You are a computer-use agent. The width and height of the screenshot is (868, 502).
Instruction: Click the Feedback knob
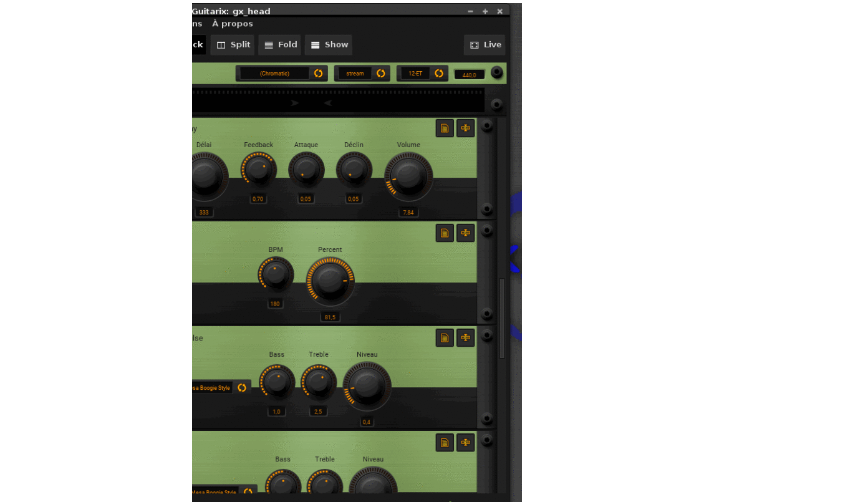coord(259,170)
